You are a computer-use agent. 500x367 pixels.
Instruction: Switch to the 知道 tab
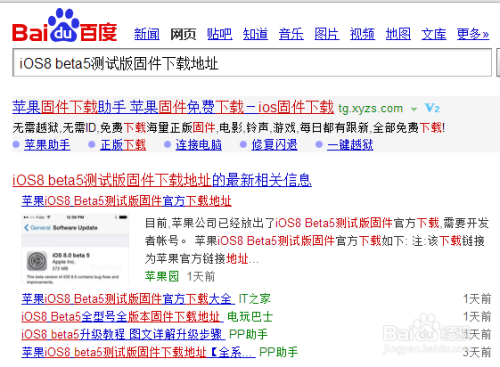(255, 34)
